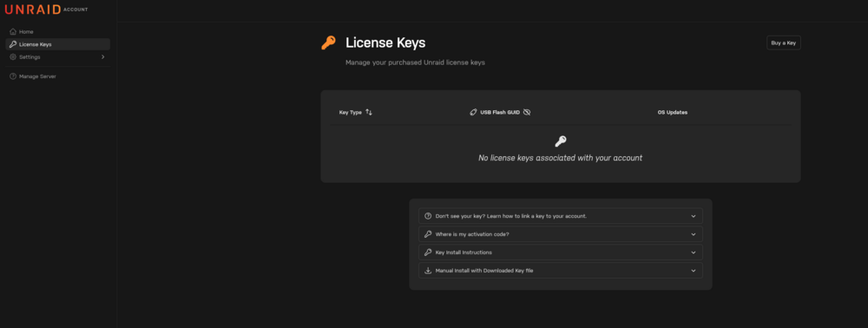Click the Unraid Account logo
This screenshot has height=328, width=868.
click(46, 10)
